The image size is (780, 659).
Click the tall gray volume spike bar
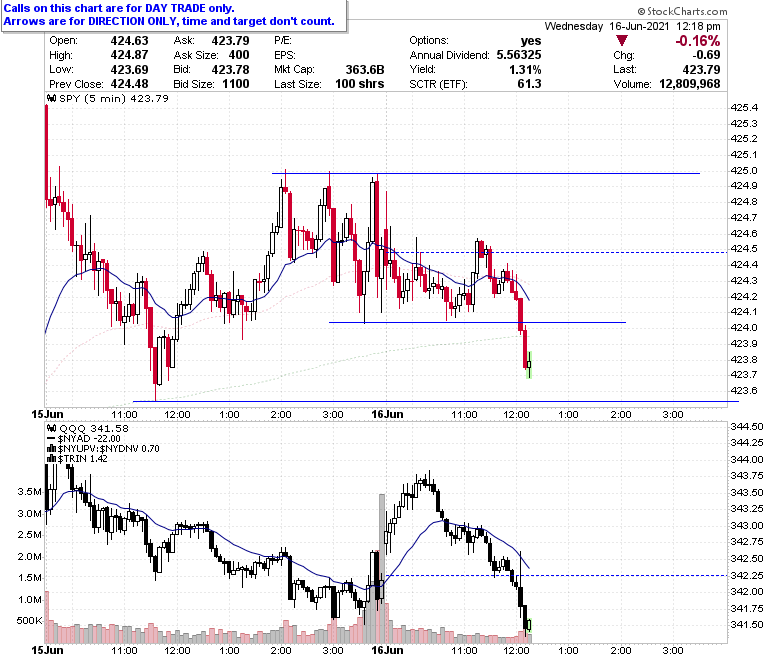point(382,568)
